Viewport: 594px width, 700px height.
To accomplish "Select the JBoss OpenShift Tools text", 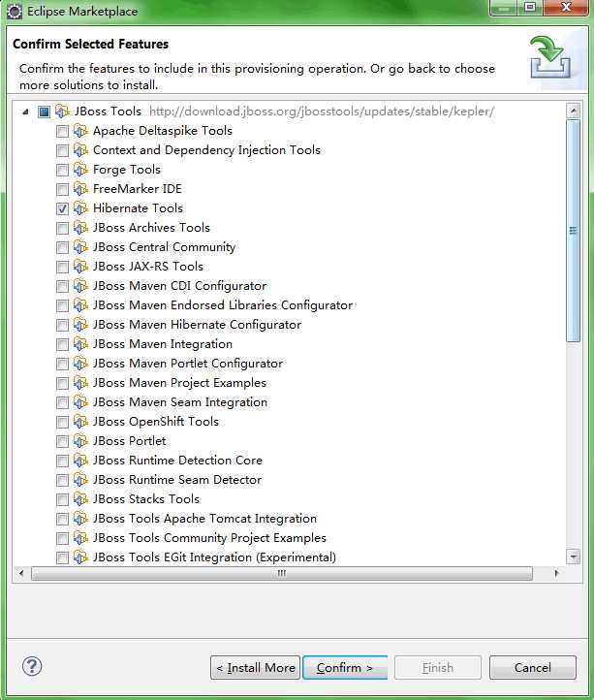I will (156, 422).
